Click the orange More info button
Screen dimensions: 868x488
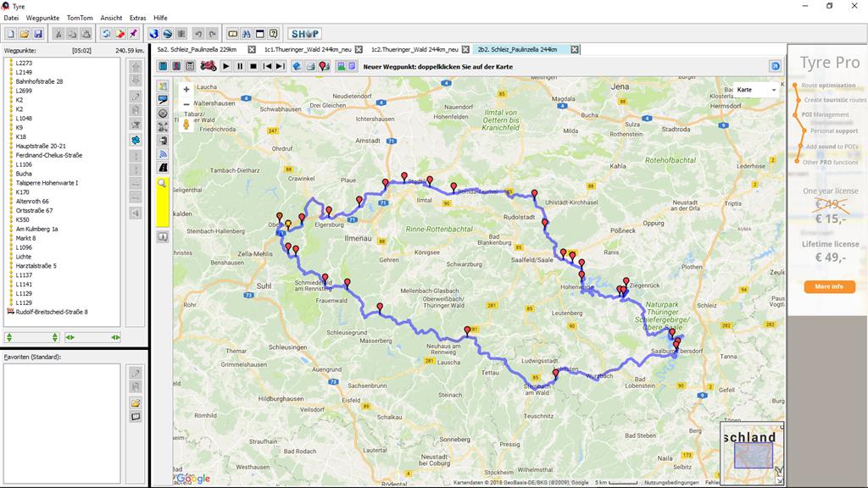(829, 286)
